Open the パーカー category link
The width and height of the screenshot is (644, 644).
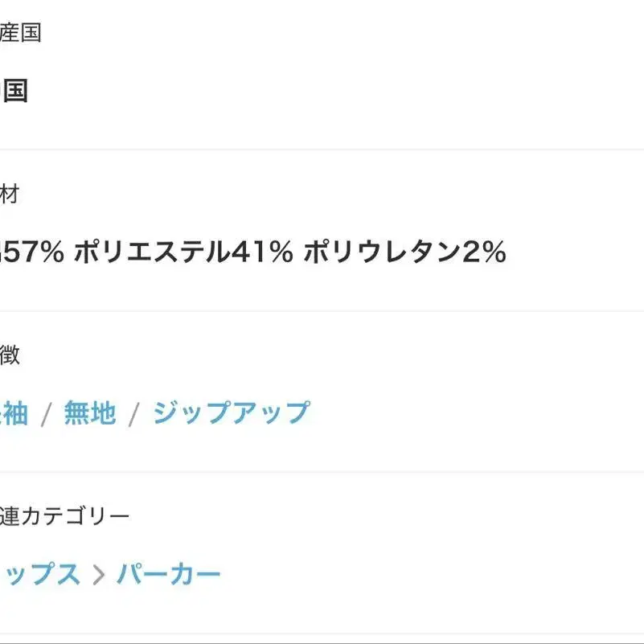(169, 575)
